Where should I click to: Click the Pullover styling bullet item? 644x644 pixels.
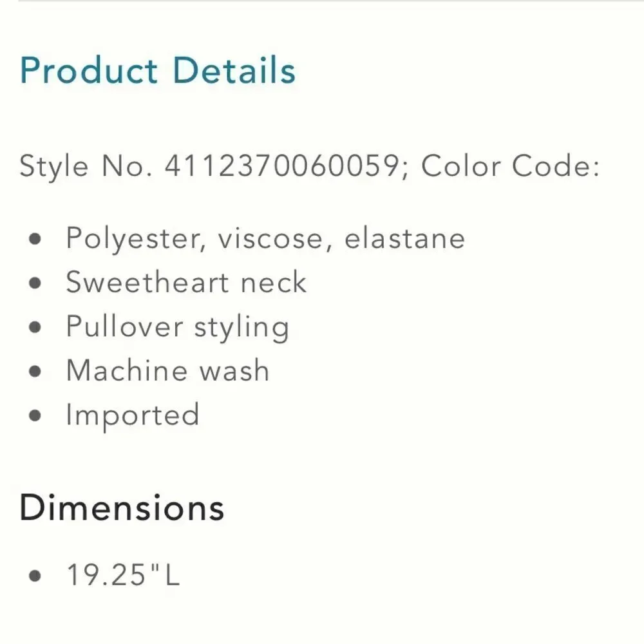[178, 327]
